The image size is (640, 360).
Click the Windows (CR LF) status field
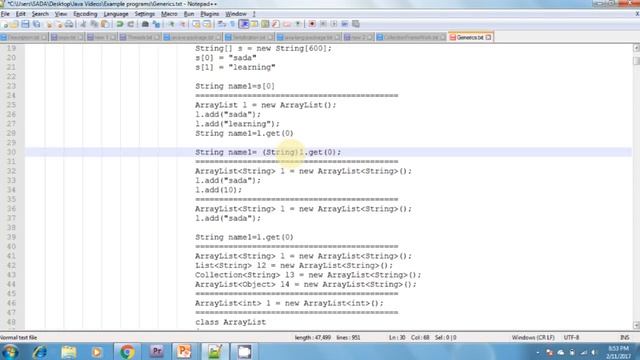pyautogui.click(x=533, y=338)
